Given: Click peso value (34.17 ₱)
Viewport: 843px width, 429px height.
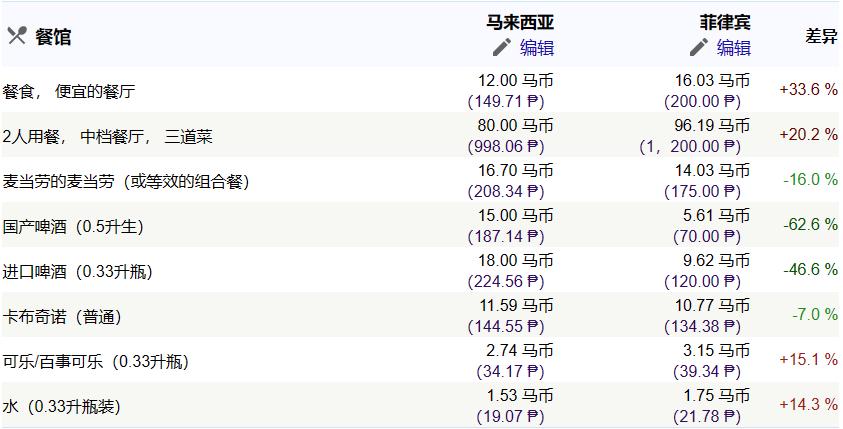Looking at the screenshot, I should coord(510,372).
